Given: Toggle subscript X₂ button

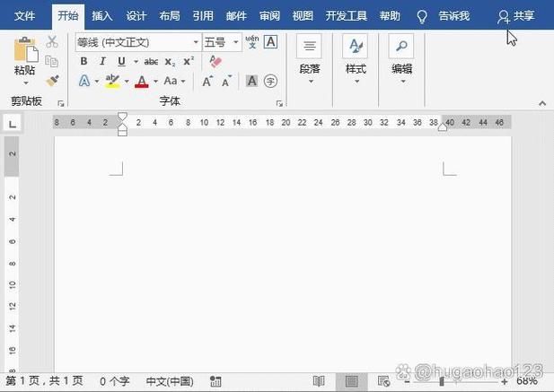Looking at the screenshot, I should [170, 62].
